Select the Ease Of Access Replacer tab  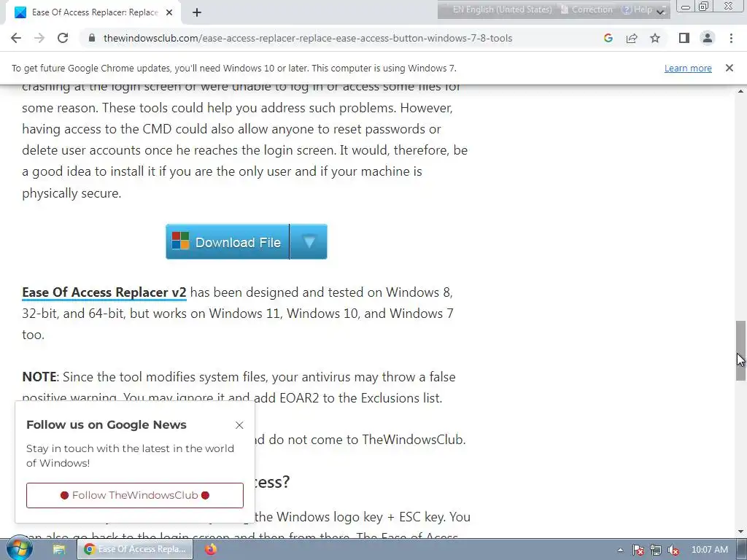point(94,12)
